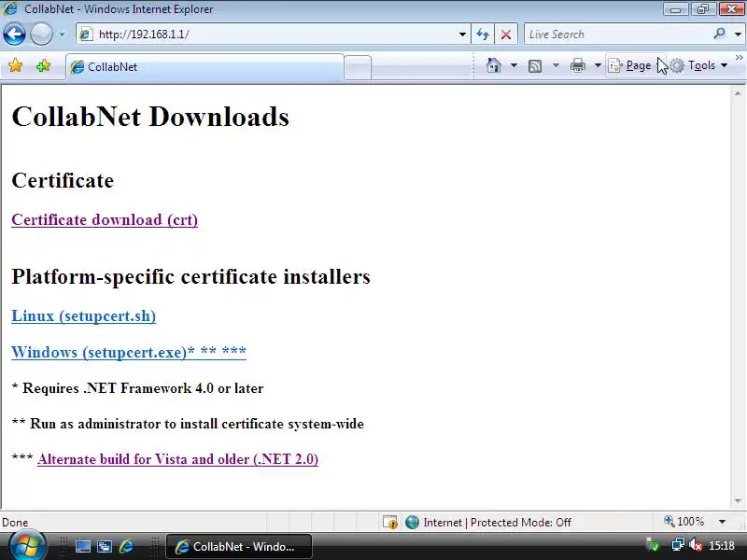Screen dimensions: 747x560
Task: Click the Refresh page icon
Action: click(x=483, y=35)
